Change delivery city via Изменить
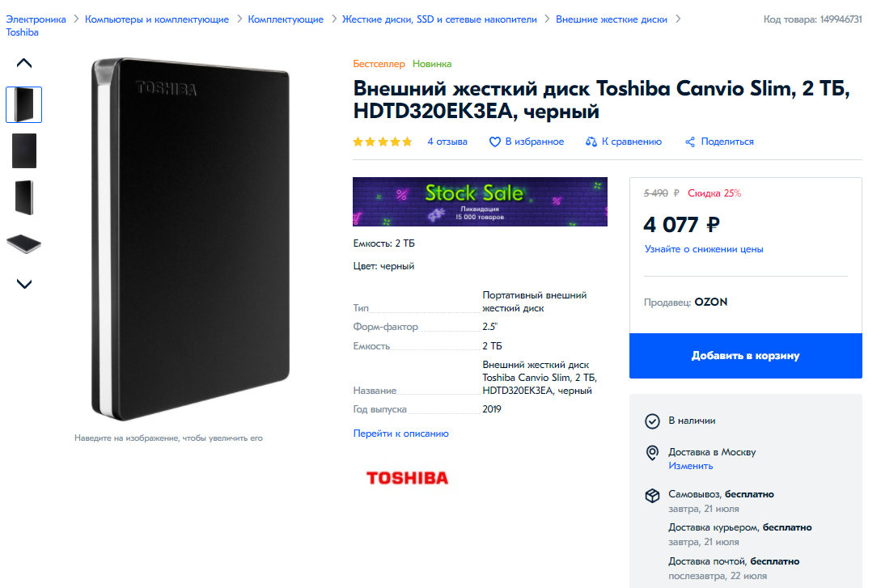This screenshot has height=588, width=881. coord(691,466)
